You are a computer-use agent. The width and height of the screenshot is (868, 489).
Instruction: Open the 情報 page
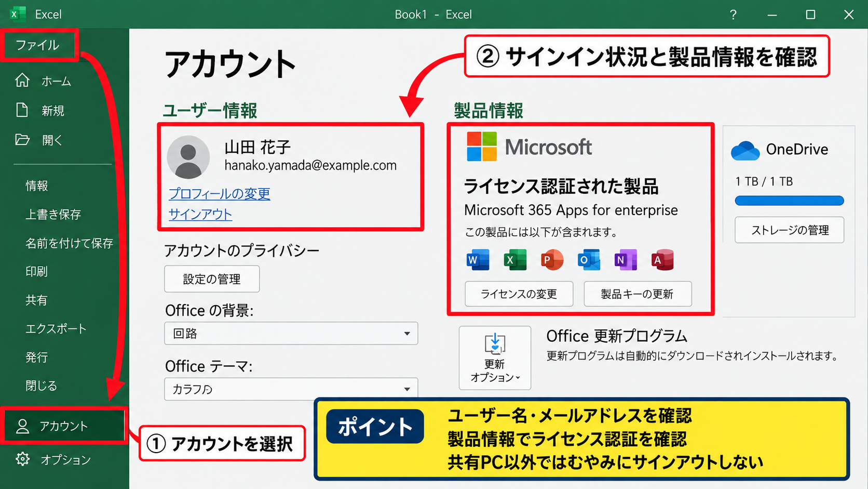click(x=37, y=186)
